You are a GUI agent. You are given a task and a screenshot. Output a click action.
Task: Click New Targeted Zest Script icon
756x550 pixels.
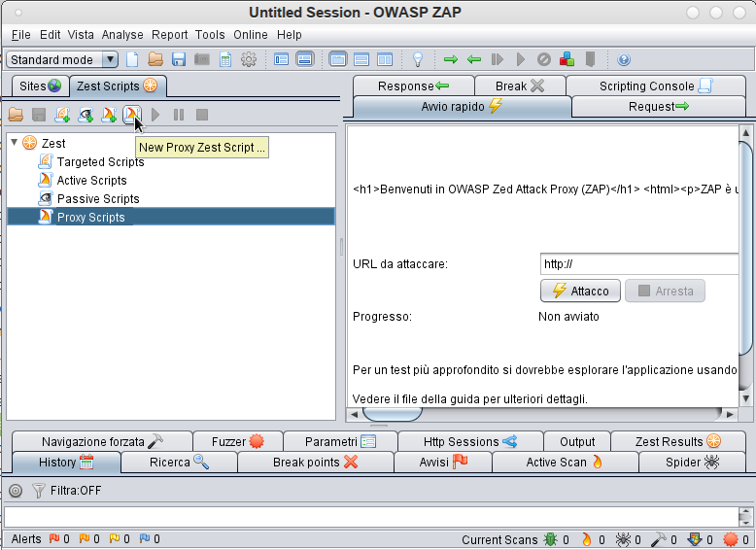pos(62,115)
